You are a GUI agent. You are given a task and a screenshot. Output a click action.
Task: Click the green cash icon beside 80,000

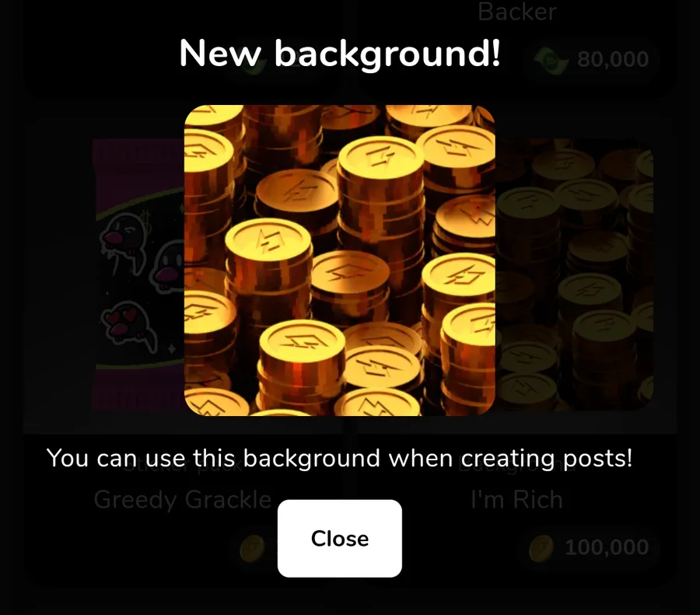click(551, 60)
